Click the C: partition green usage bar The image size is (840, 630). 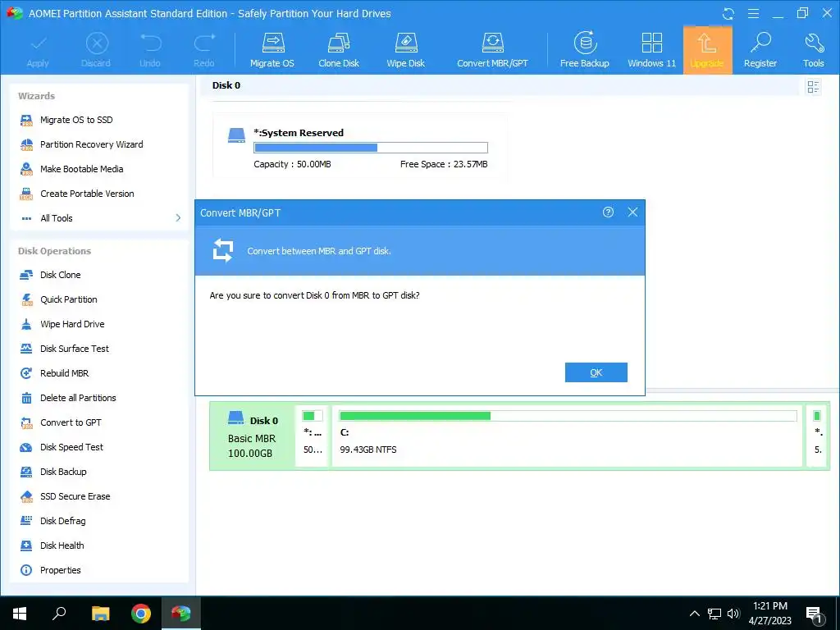coord(568,416)
